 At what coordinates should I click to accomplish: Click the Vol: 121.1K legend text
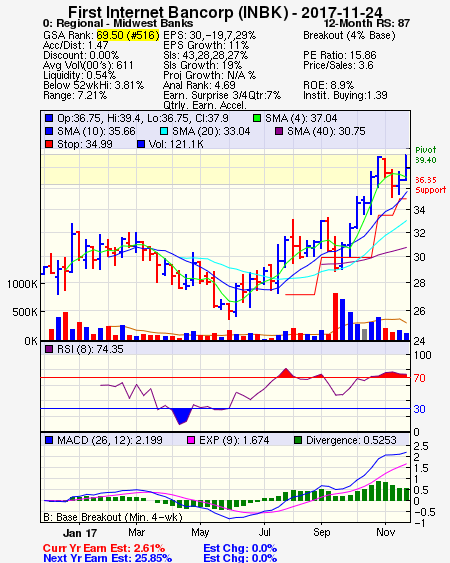[176, 144]
